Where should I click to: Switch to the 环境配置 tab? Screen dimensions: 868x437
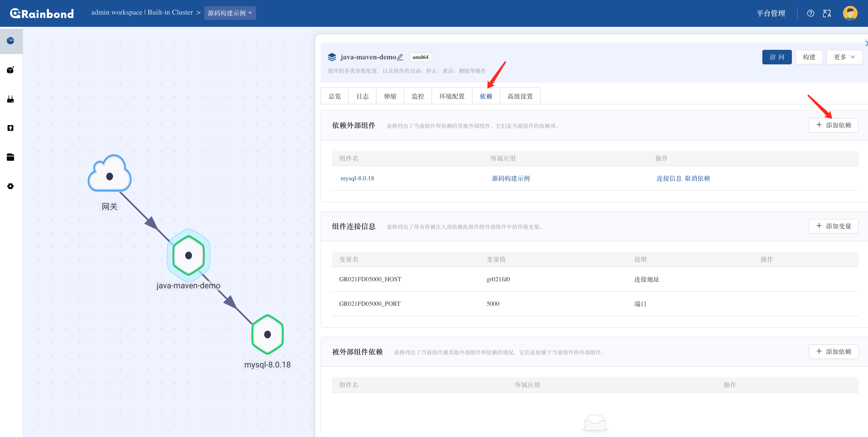(451, 96)
